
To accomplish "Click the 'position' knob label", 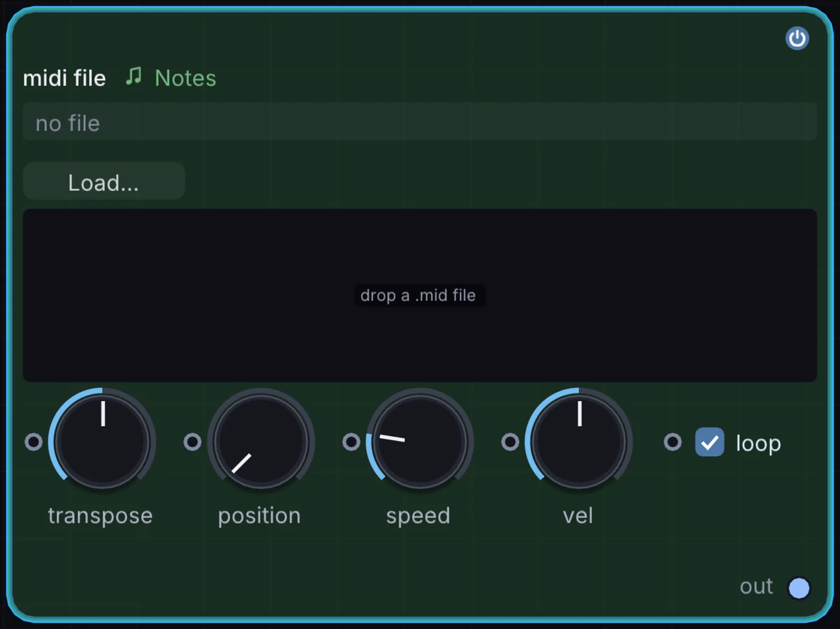I will (x=259, y=516).
